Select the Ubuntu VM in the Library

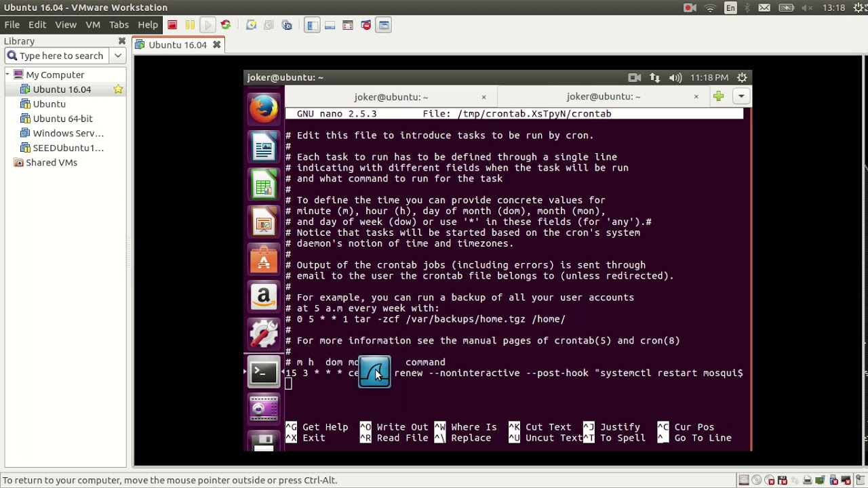click(x=50, y=104)
